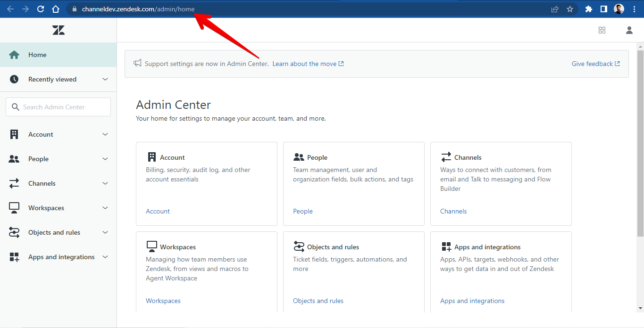Open Chrome three-dot menu
Image resolution: width=644 pixels, height=328 pixels.
(635, 9)
